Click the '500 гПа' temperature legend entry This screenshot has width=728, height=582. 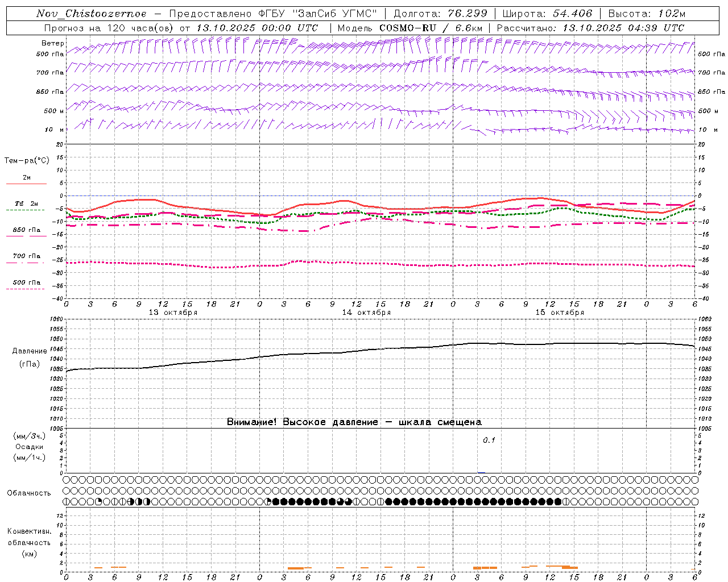27,282
